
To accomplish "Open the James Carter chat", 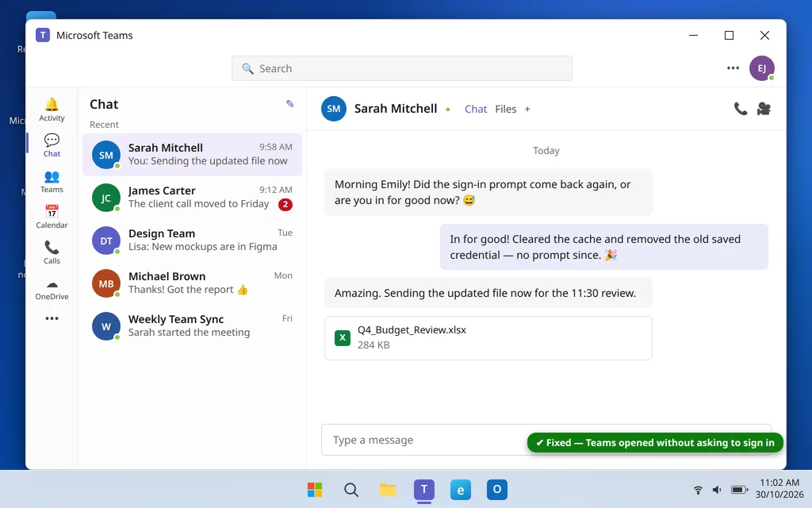I will pyautogui.click(x=192, y=198).
